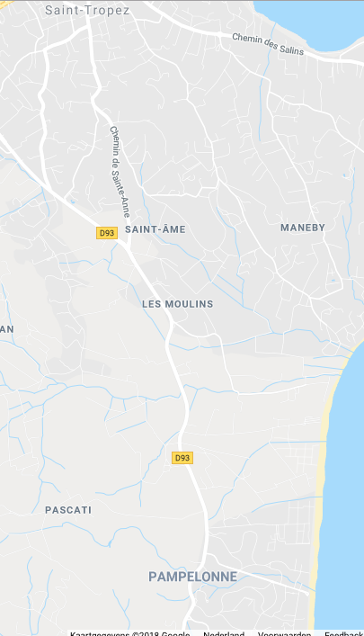Click the Kaartgegevens ©2018 Google attribution
The height and width of the screenshot is (636, 364).
129,633
